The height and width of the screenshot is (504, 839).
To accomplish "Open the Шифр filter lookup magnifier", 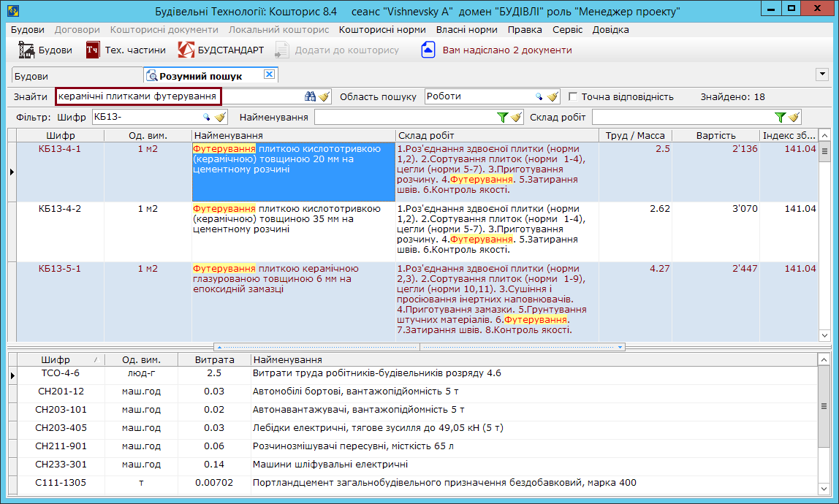I will [207, 117].
